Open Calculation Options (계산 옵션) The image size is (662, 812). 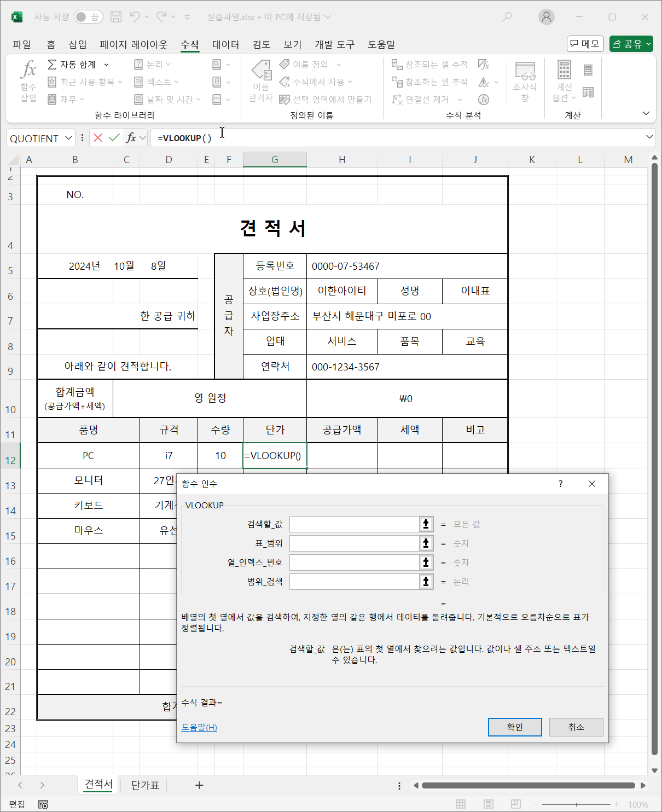tap(564, 81)
